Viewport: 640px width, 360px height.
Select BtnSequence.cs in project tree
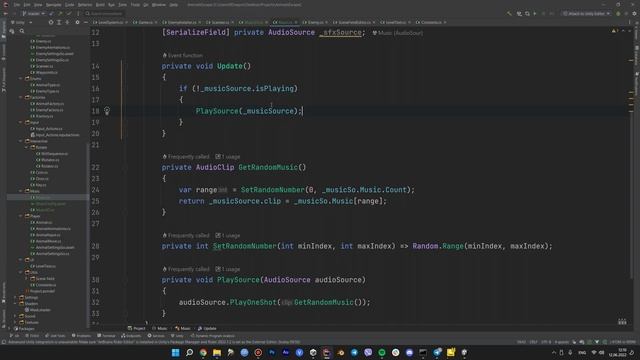click(52, 153)
